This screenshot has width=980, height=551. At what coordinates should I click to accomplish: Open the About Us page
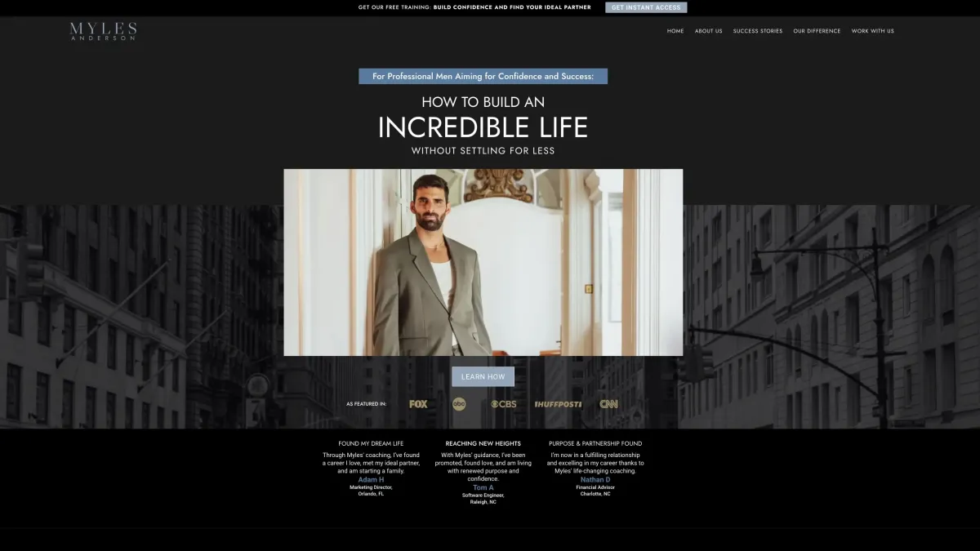pyautogui.click(x=708, y=31)
